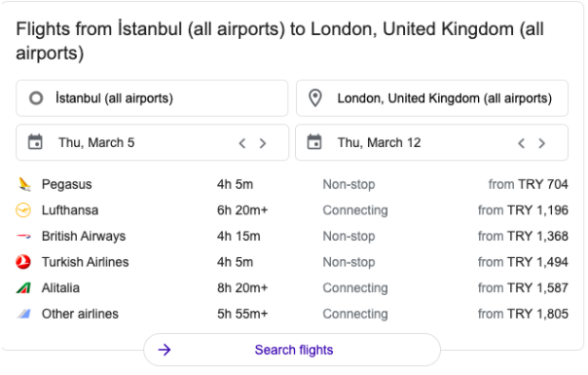
Task: Click the Alitalia tail logo
Action: tap(23, 288)
